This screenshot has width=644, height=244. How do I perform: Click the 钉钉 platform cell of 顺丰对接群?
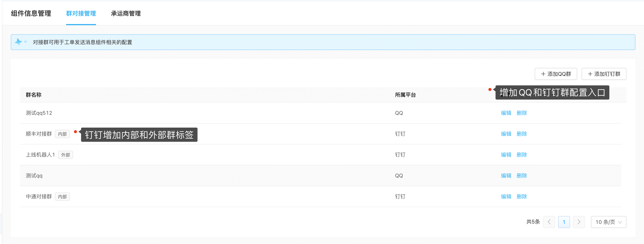pyautogui.click(x=400, y=134)
